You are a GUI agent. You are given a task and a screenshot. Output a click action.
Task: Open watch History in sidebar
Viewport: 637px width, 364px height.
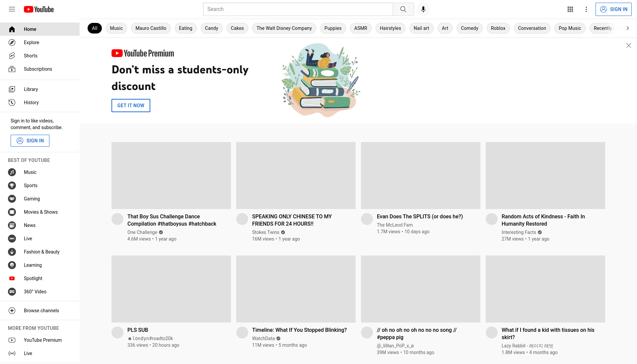(x=40, y=103)
